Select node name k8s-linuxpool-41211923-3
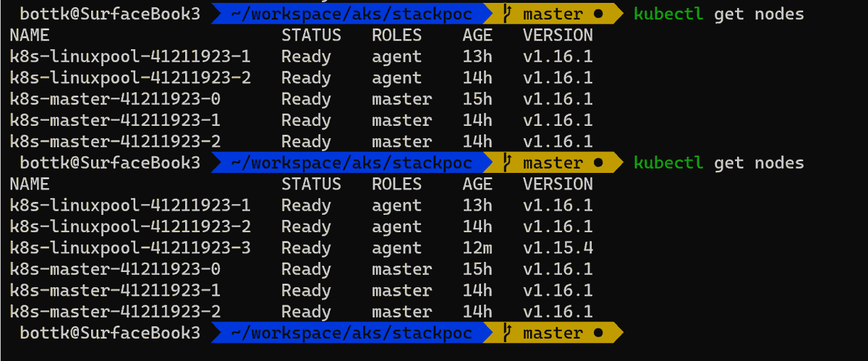Screen dimensions: 868x361 click(x=131, y=248)
